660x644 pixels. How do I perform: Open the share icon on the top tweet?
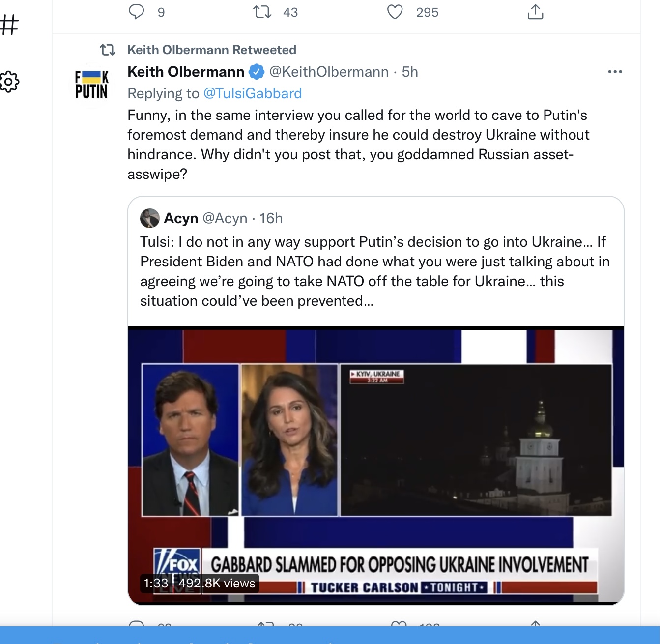pyautogui.click(x=535, y=12)
